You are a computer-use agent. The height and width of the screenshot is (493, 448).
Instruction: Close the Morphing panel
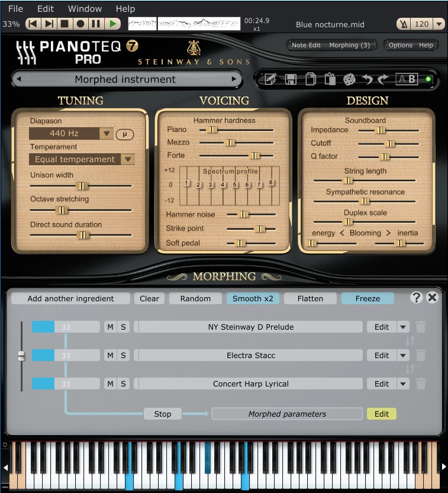point(432,298)
